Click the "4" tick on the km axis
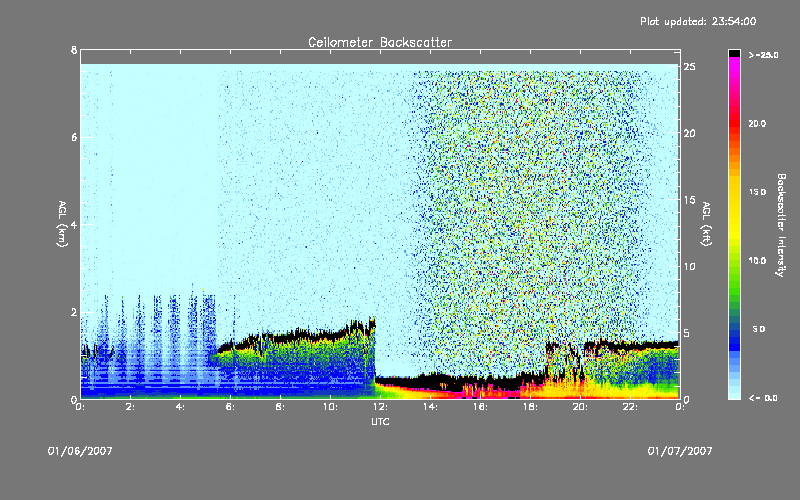 74,224
